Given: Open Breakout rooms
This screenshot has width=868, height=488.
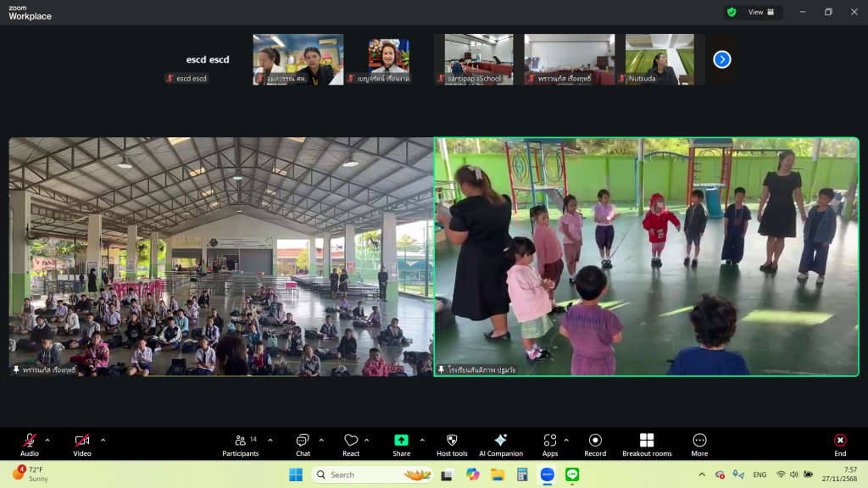Looking at the screenshot, I should click(x=647, y=444).
